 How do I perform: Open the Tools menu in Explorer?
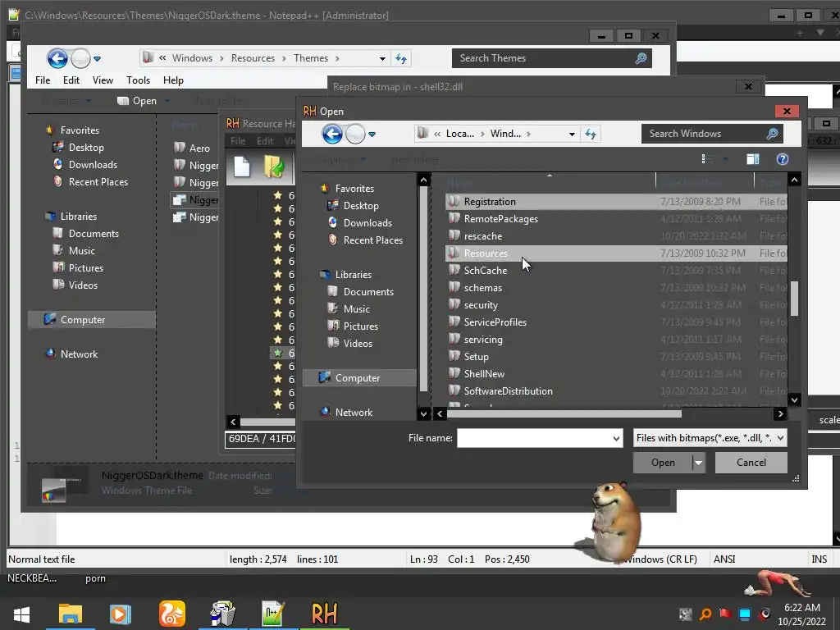pyautogui.click(x=138, y=80)
